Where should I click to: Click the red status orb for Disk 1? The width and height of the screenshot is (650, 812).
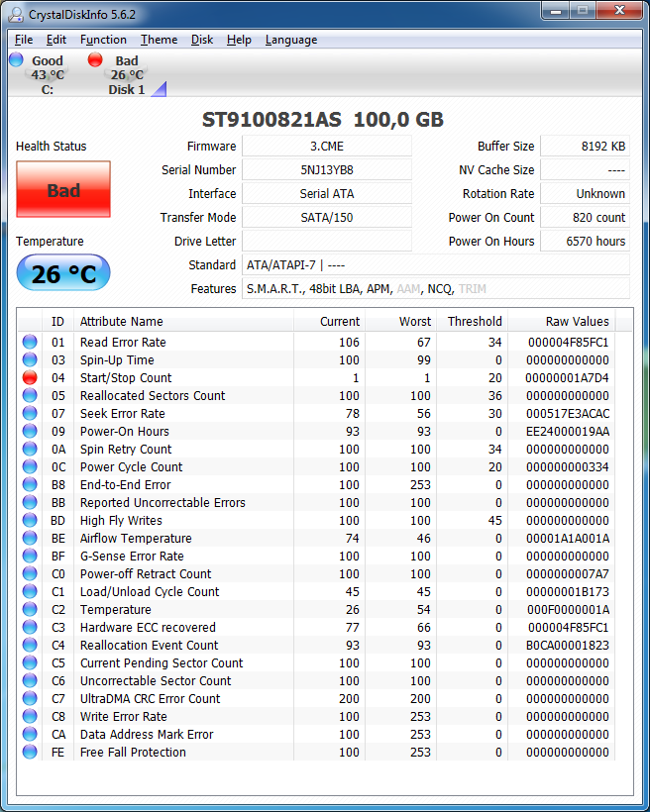(x=95, y=59)
